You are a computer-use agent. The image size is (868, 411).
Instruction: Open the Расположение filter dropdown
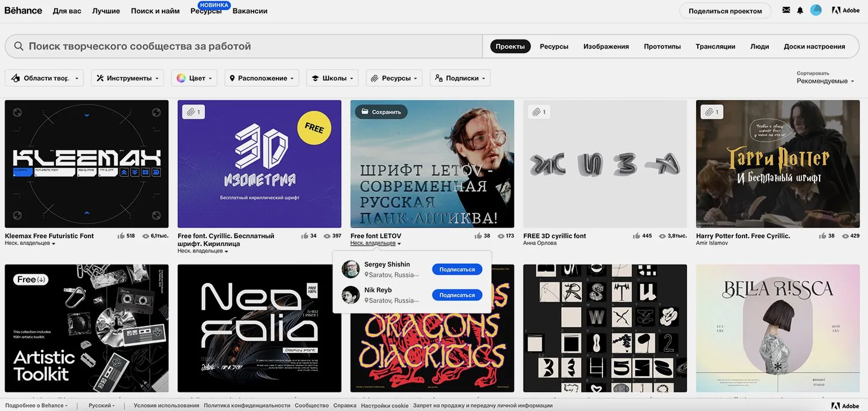coord(262,78)
